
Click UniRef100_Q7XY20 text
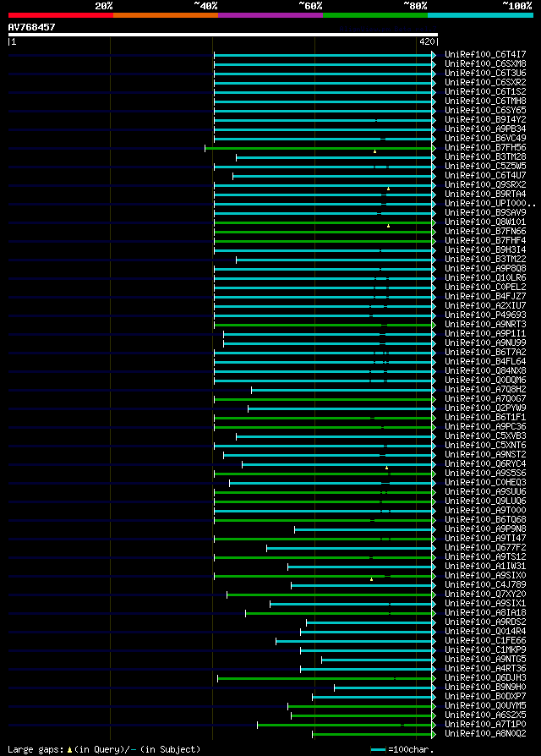[x=485, y=594]
